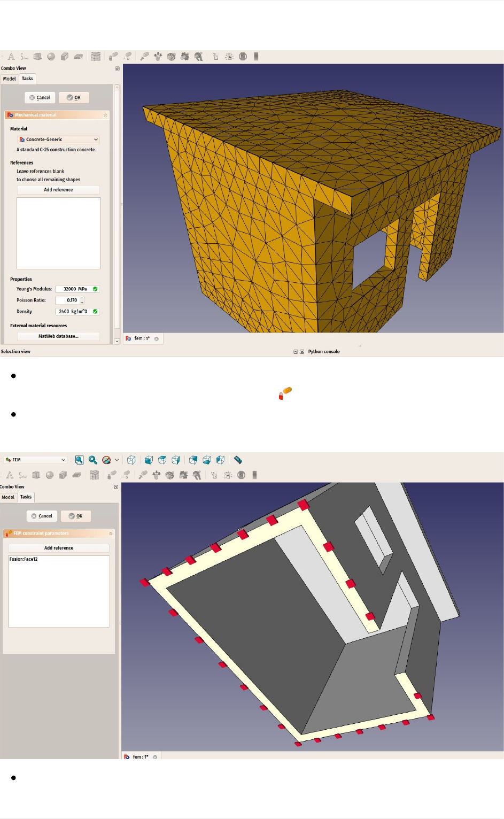Click Analysis 'A' icon in Mechanical material window
504x819 pixels.
coord(11,56)
